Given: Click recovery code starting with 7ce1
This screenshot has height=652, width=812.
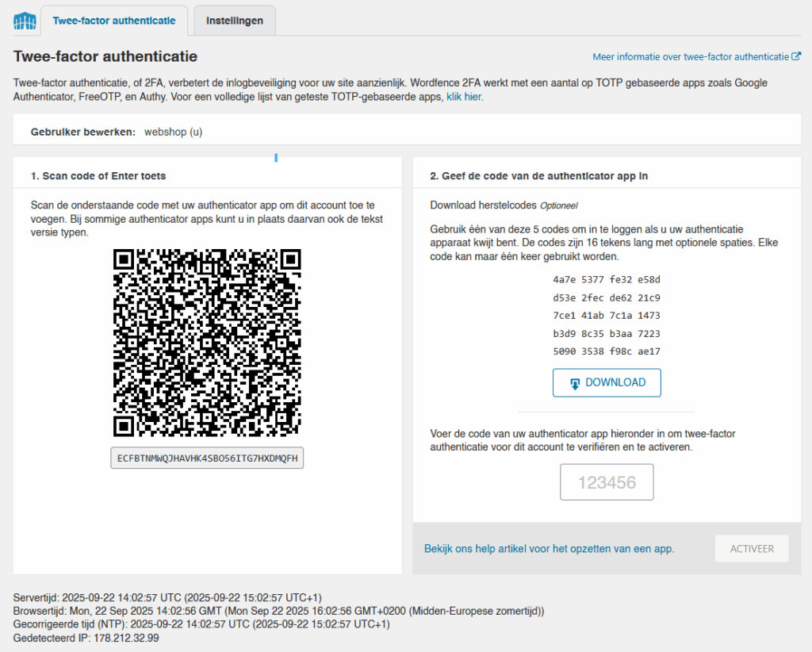Looking at the screenshot, I should 607,316.
